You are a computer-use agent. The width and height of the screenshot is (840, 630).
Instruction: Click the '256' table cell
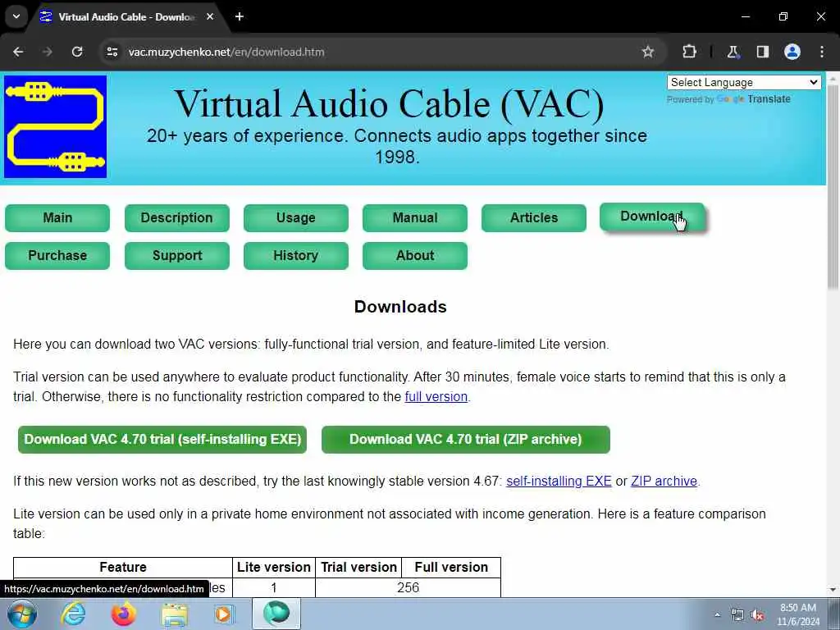pyautogui.click(x=409, y=587)
